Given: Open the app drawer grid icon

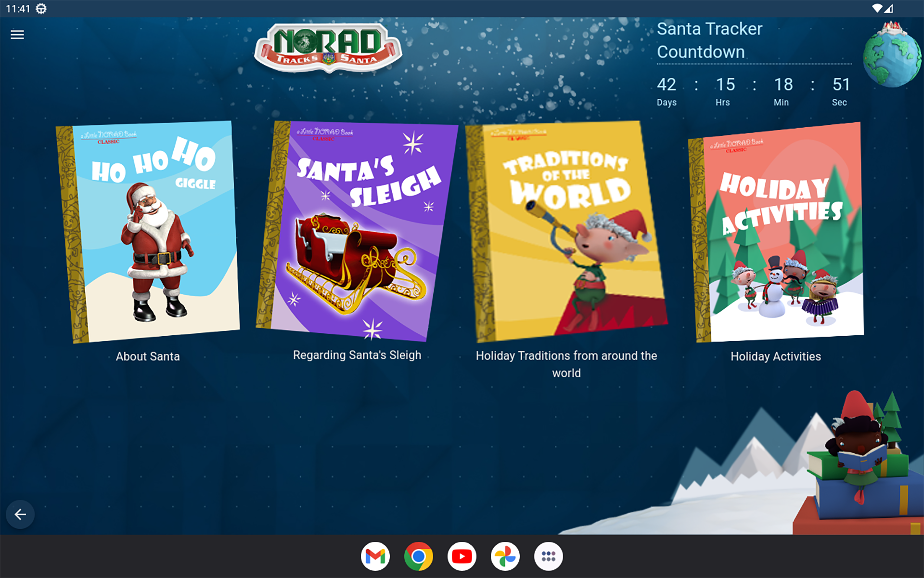Looking at the screenshot, I should (549, 556).
